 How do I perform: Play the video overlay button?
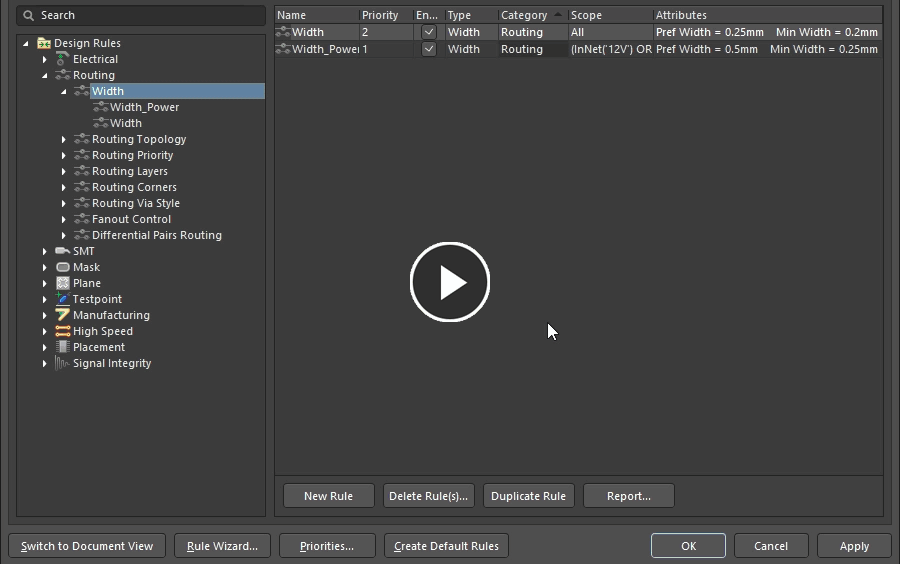coord(450,282)
